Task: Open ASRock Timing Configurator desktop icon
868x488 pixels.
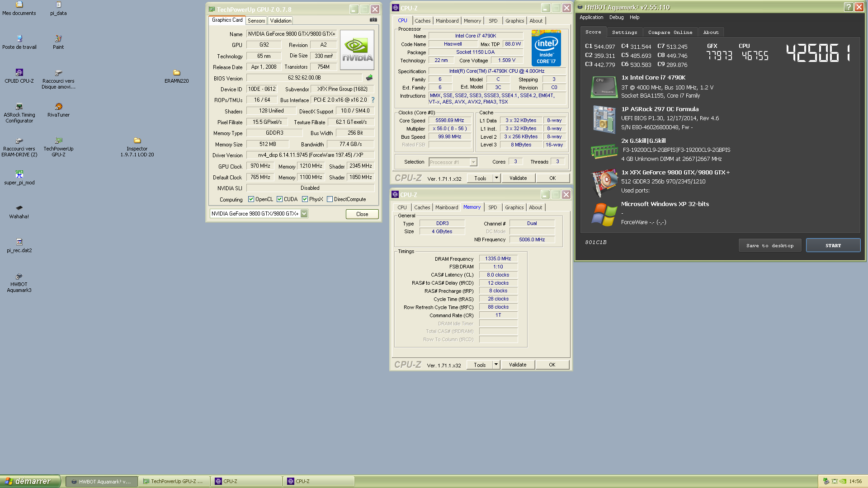Action: tap(19, 113)
